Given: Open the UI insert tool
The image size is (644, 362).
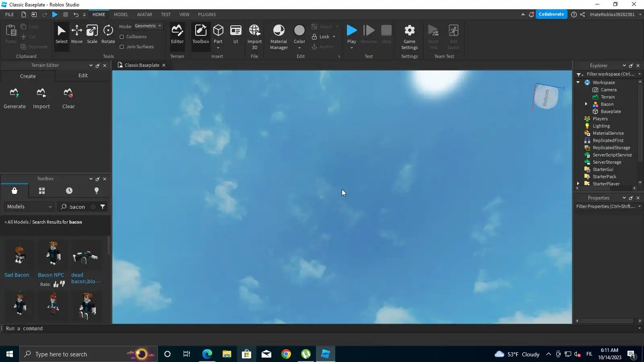Looking at the screenshot, I should [235, 34].
